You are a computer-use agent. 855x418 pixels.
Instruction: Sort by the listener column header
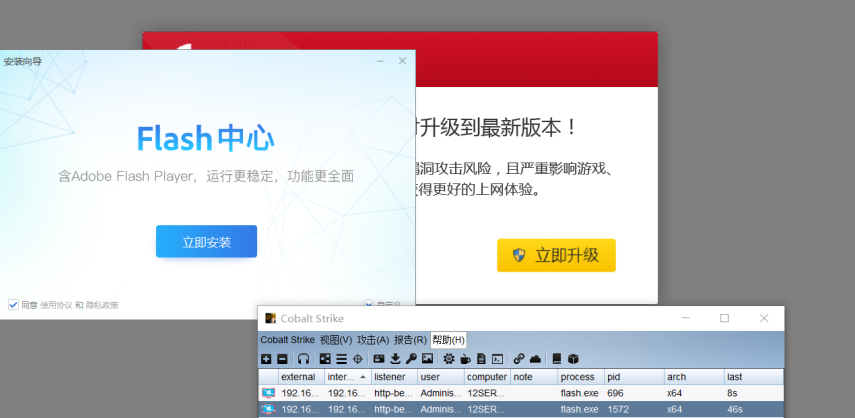point(394,377)
